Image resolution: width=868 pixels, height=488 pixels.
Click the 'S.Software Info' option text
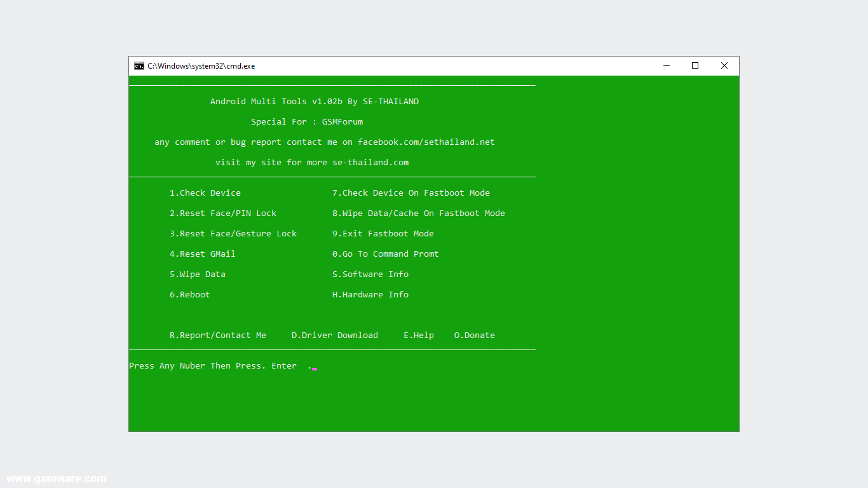tap(370, 274)
